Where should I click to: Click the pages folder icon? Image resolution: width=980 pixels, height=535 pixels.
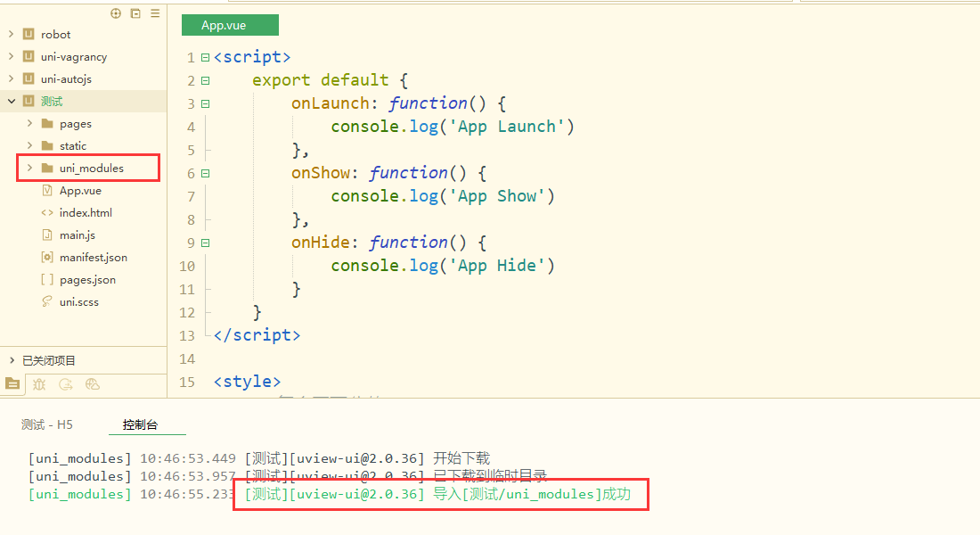[x=47, y=123]
